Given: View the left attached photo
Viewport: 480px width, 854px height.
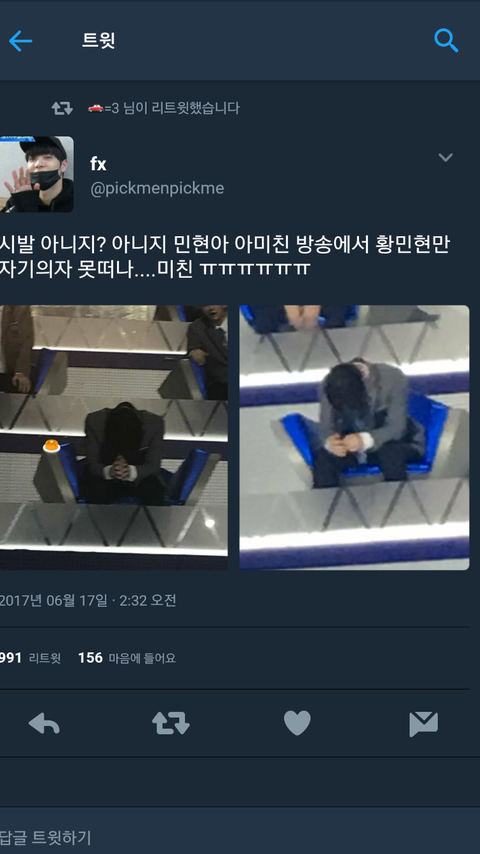Looking at the screenshot, I should click(x=114, y=437).
